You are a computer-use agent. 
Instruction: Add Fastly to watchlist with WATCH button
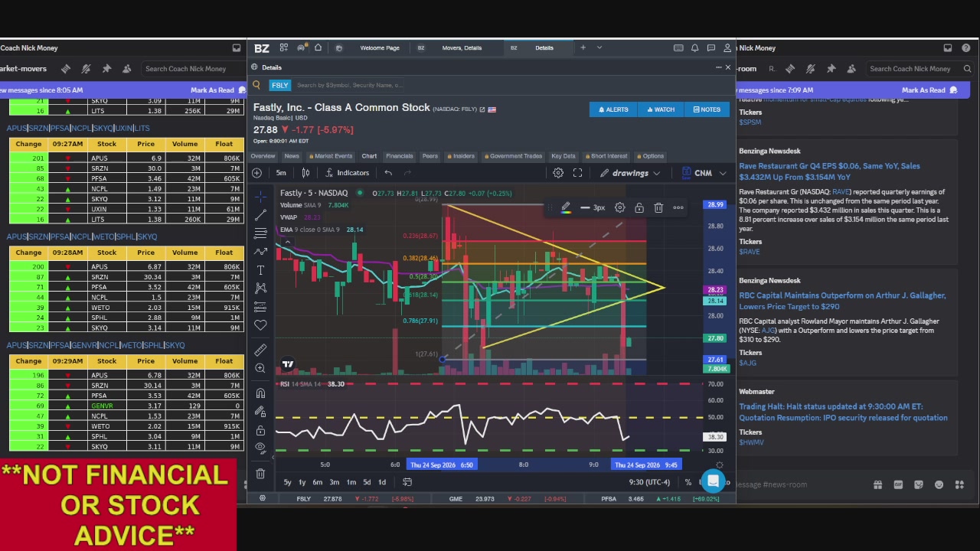pyautogui.click(x=661, y=109)
